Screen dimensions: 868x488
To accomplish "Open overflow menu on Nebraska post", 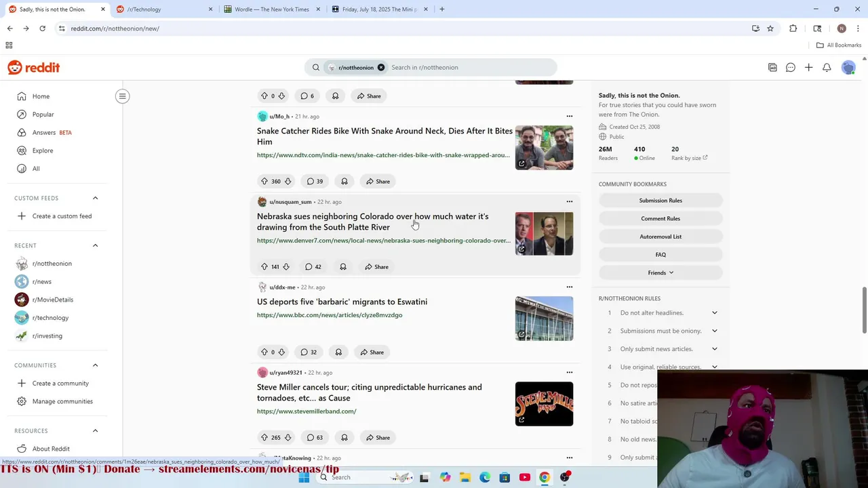I will (570, 201).
